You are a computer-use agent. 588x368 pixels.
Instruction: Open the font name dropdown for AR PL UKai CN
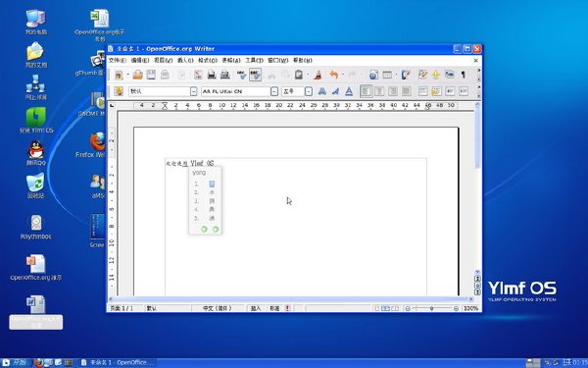click(274, 91)
